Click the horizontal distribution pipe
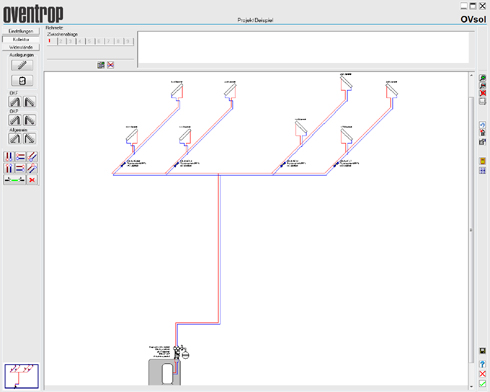This screenshot has height=392, width=490. tap(219, 174)
